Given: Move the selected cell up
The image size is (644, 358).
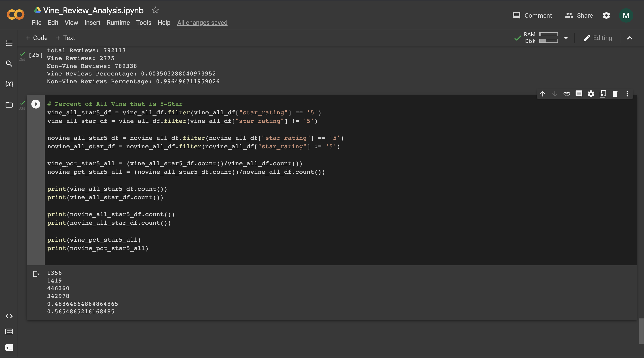Looking at the screenshot, I should click(x=543, y=94).
